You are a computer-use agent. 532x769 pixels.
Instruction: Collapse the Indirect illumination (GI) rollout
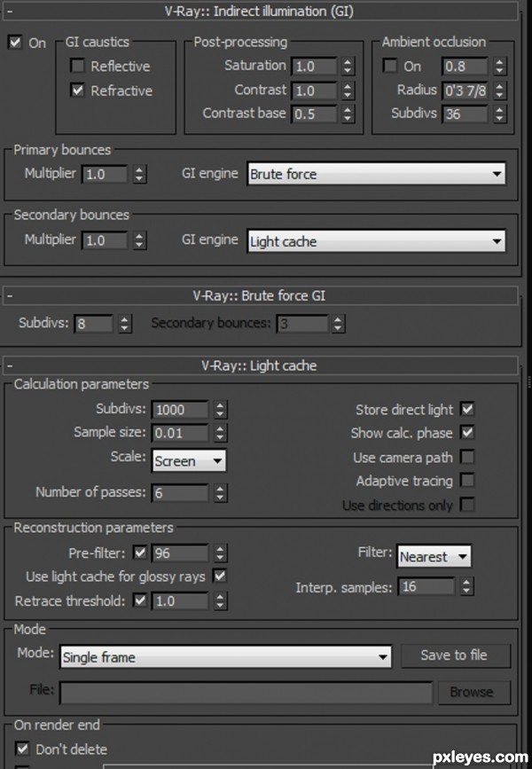260,12
